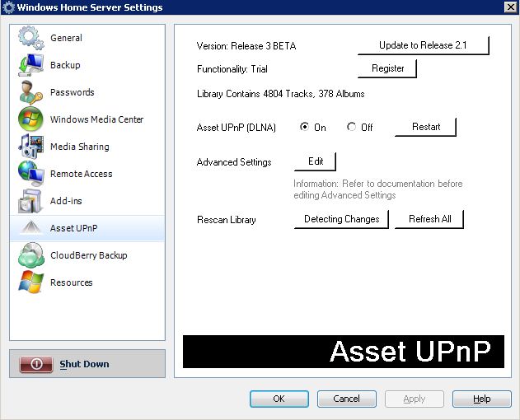Screen dimensions: 520x420
Task: Click the Register button
Action: click(x=387, y=68)
